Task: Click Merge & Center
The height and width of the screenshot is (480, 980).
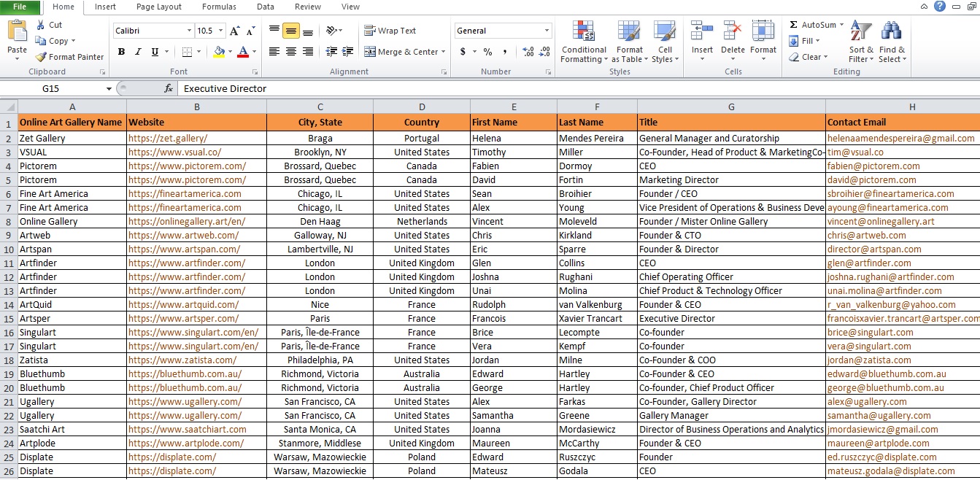Action: tap(401, 52)
